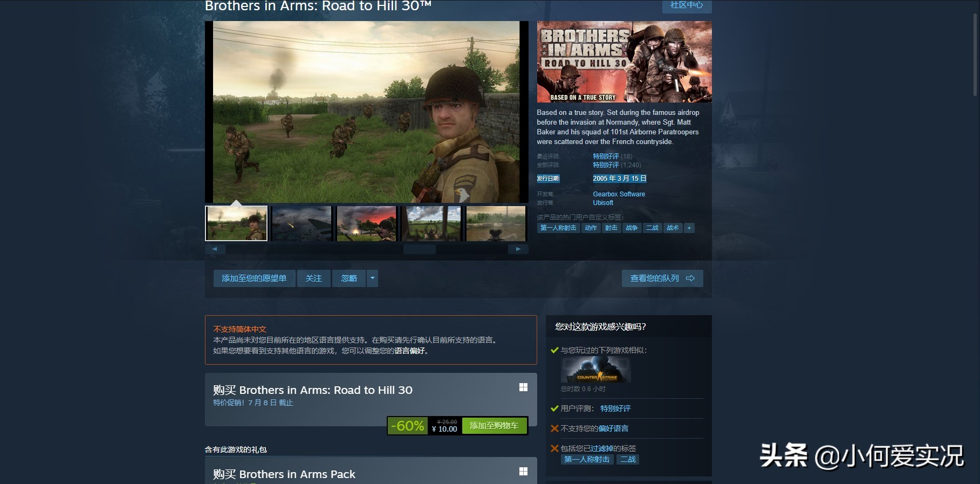Click 添加至您的愿望单 wishlist button
This screenshot has height=484, width=980.
(x=254, y=278)
